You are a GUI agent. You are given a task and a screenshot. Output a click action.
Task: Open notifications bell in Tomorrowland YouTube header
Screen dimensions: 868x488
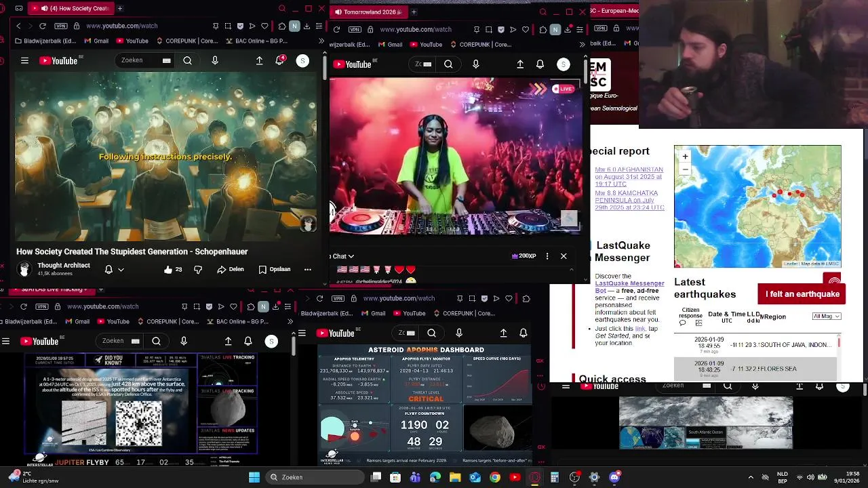coord(540,64)
